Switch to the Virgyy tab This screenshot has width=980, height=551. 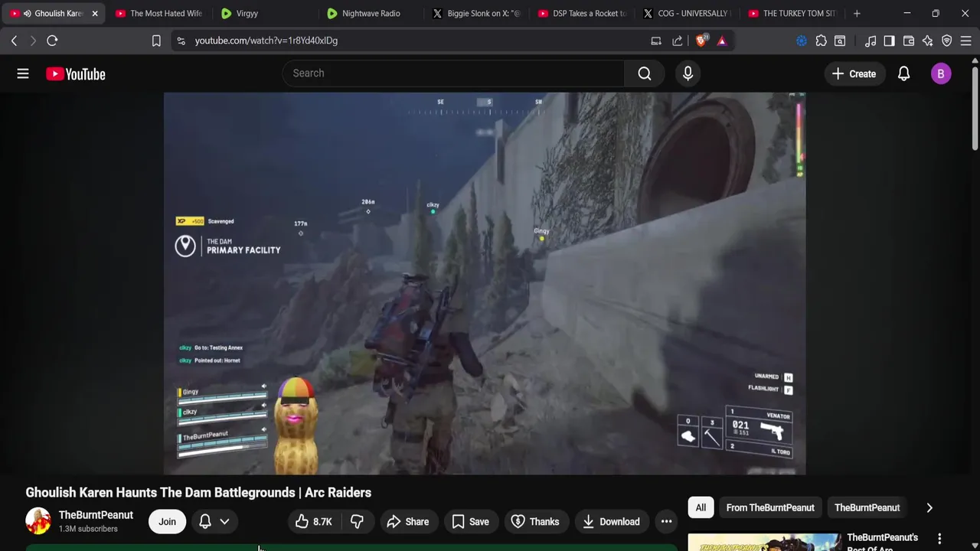point(264,13)
